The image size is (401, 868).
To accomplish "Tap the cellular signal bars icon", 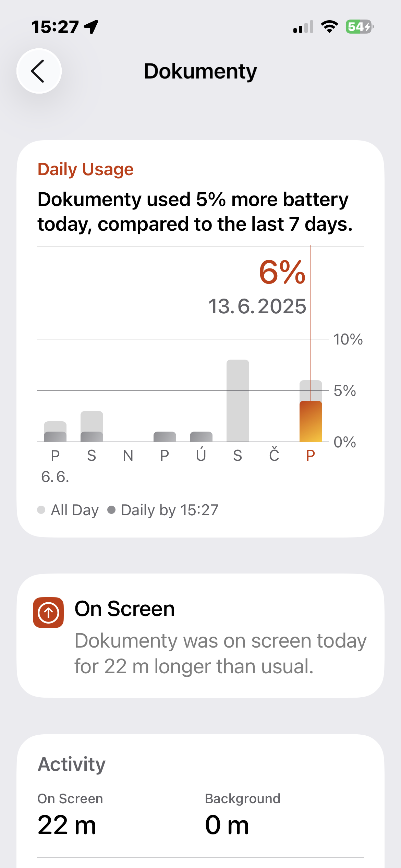I will (303, 27).
